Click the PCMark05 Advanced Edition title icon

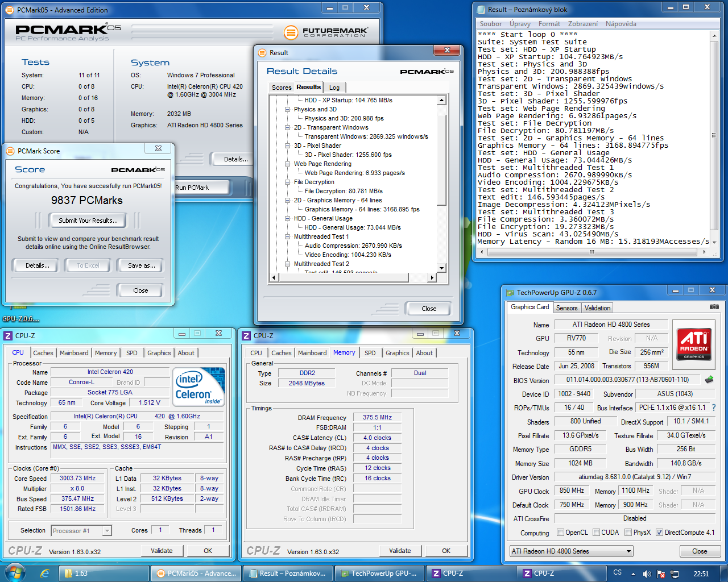(10, 10)
